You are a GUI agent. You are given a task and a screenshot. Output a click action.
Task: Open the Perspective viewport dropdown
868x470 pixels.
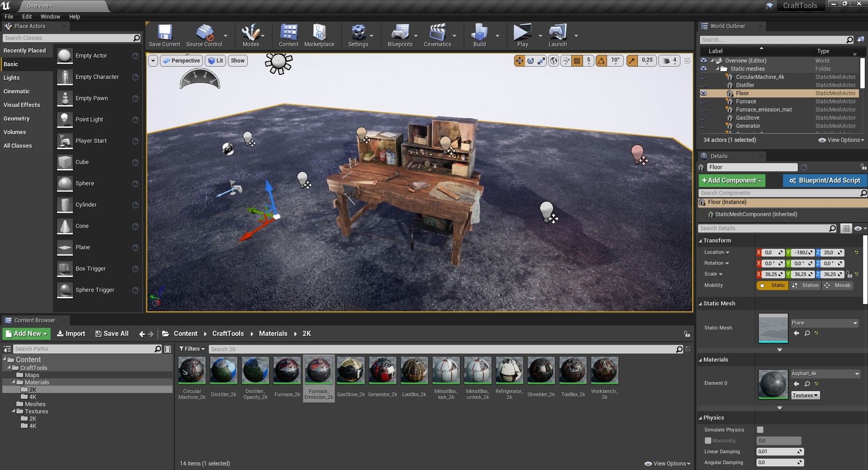point(181,61)
